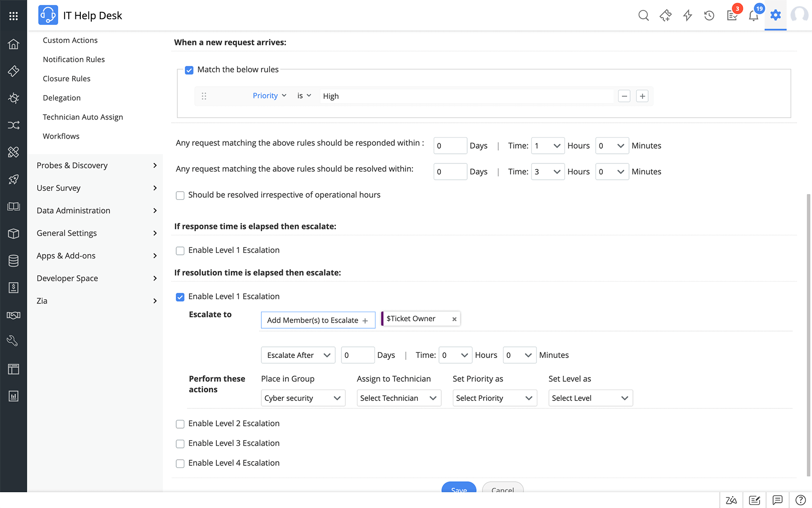Go to Home in left sidebar

click(x=13, y=44)
